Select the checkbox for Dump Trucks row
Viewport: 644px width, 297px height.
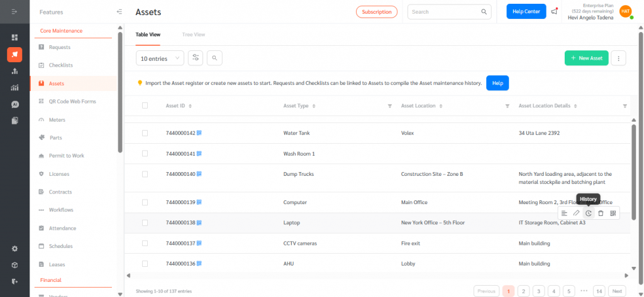(145, 174)
